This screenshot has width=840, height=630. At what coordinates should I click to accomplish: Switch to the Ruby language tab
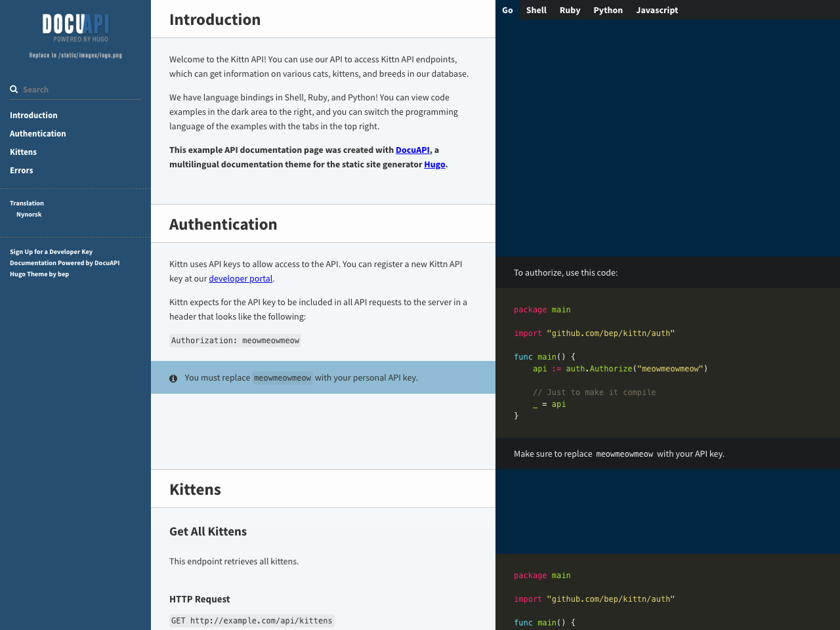[570, 9]
